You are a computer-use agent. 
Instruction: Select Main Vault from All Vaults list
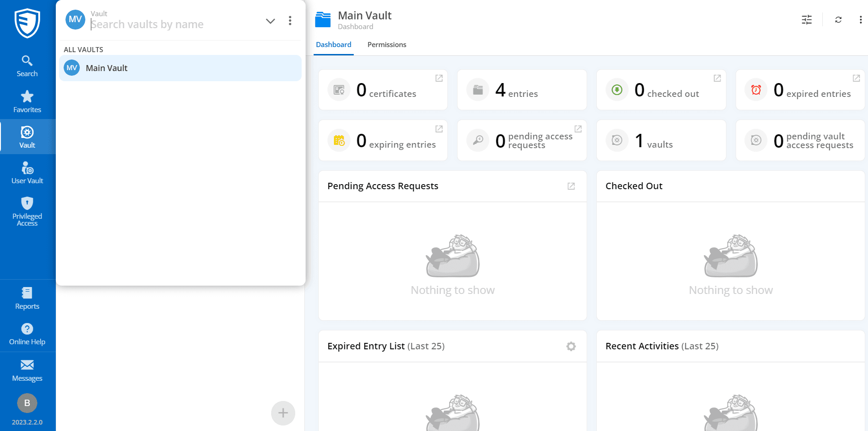[180, 68]
